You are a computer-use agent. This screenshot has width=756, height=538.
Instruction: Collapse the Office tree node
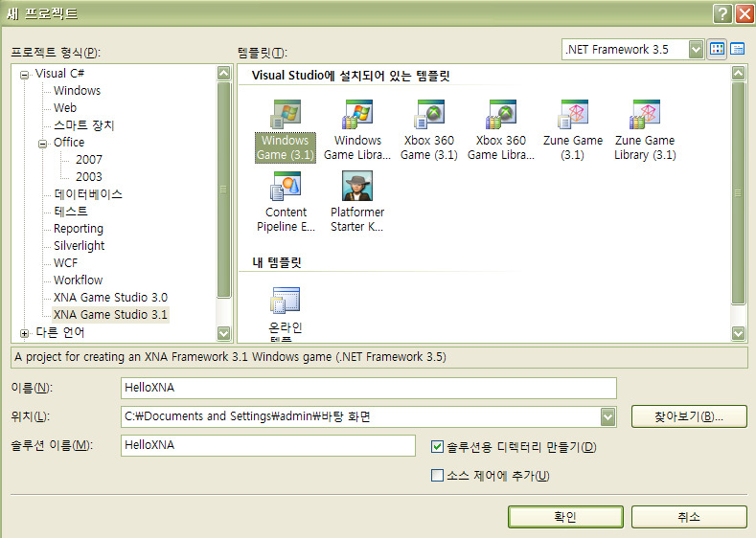[43, 144]
